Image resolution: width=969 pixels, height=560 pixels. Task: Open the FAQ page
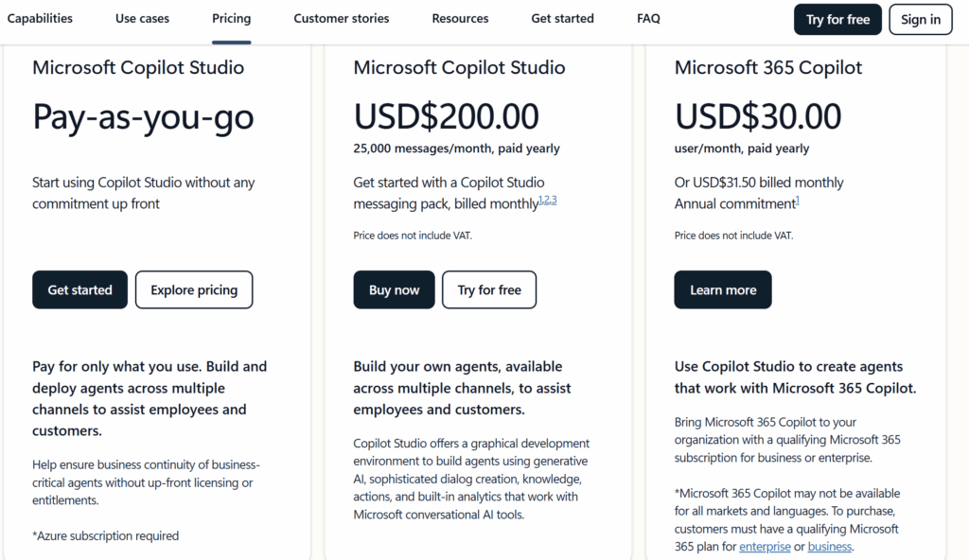(648, 18)
